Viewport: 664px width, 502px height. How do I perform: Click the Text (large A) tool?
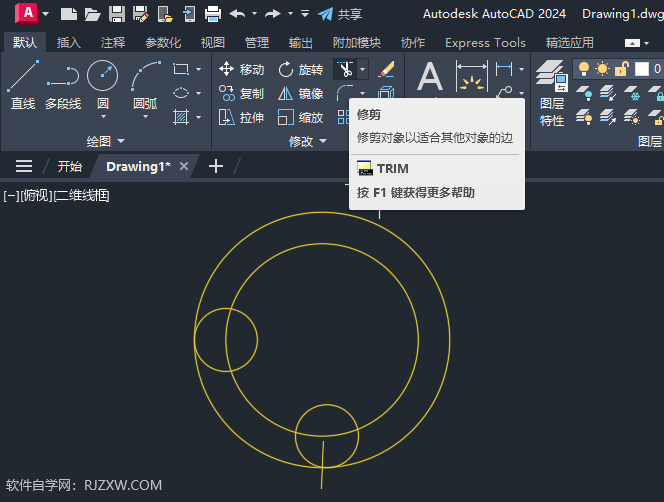pos(430,77)
